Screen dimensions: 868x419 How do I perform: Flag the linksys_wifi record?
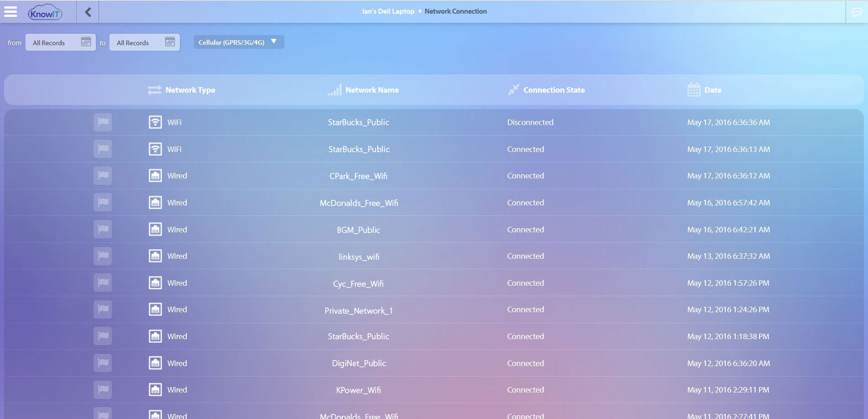103,256
